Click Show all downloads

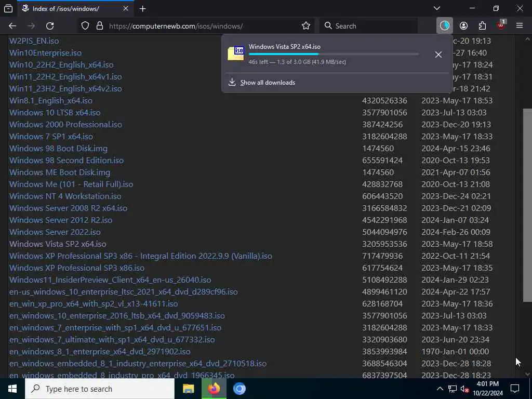(268, 83)
